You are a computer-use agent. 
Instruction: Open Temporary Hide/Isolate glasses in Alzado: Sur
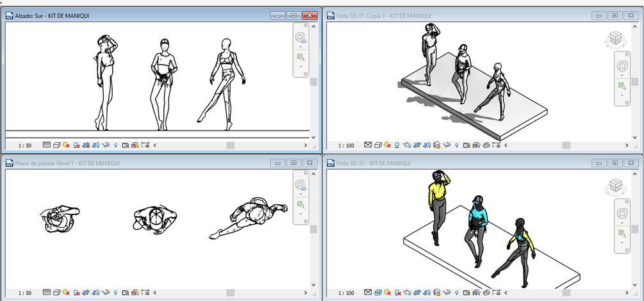tap(106, 145)
